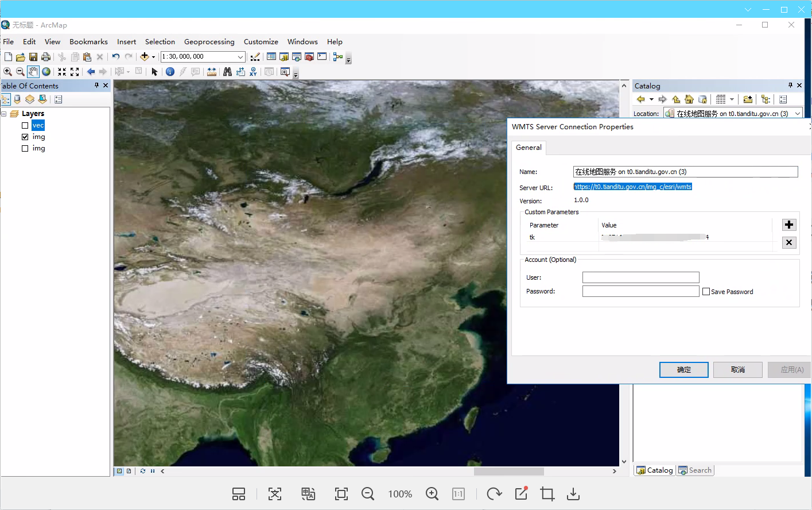Image resolution: width=812 pixels, height=510 pixels.
Task: Print the map with the printer icon
Action: 46,57
